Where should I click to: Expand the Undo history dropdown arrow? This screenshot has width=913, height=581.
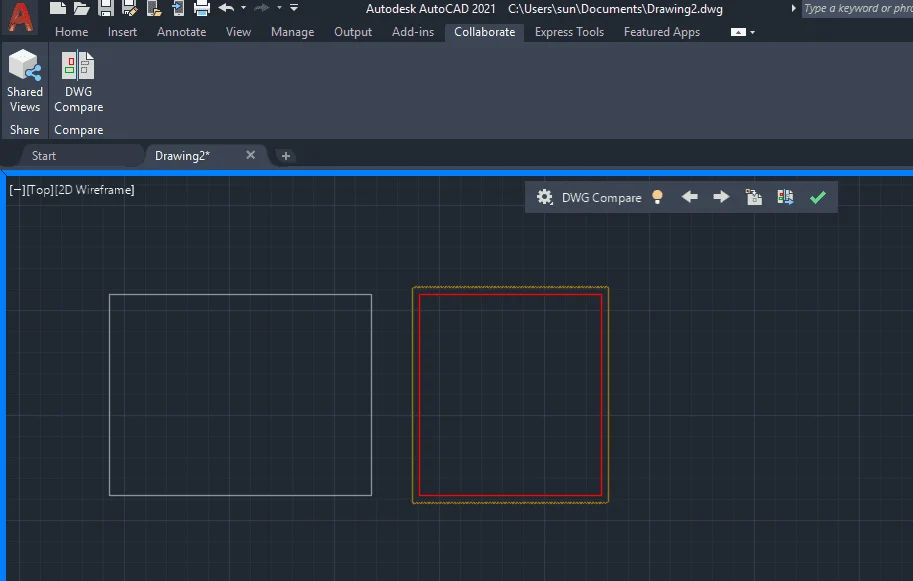243,8
